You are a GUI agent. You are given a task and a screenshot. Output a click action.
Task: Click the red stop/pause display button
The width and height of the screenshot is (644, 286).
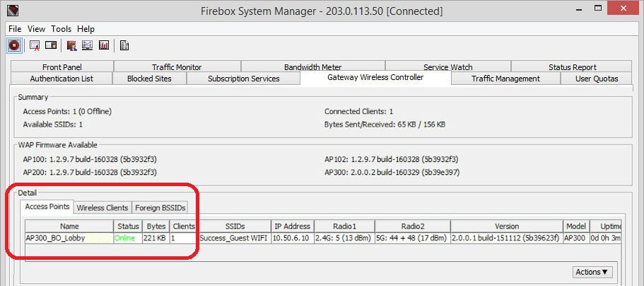(x=14, y=45)
